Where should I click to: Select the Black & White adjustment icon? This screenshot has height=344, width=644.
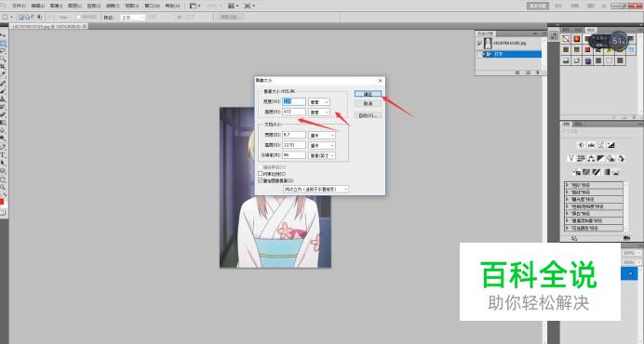600,158
